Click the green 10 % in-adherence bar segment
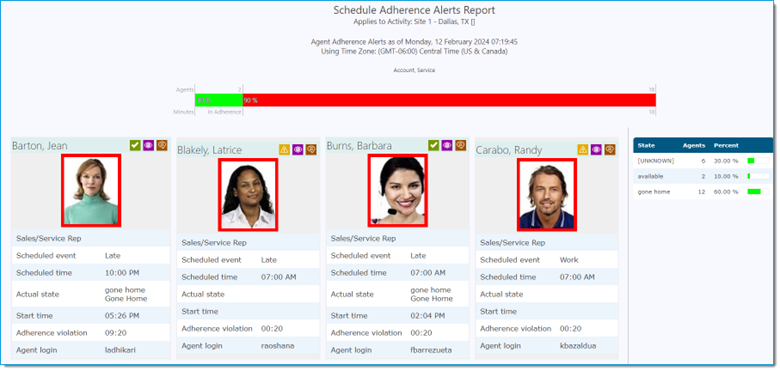This screenshot has width=780, height=371. pos(219,100)
